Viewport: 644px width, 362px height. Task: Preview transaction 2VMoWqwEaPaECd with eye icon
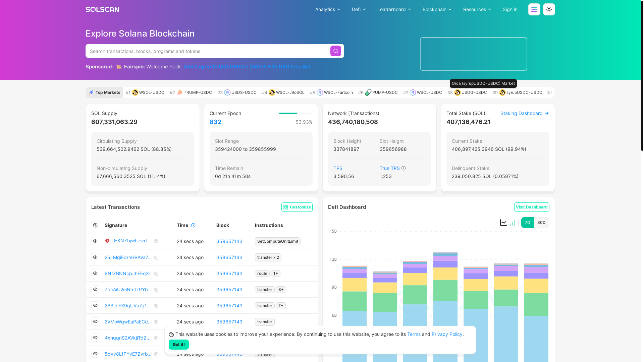coord(95,321)
